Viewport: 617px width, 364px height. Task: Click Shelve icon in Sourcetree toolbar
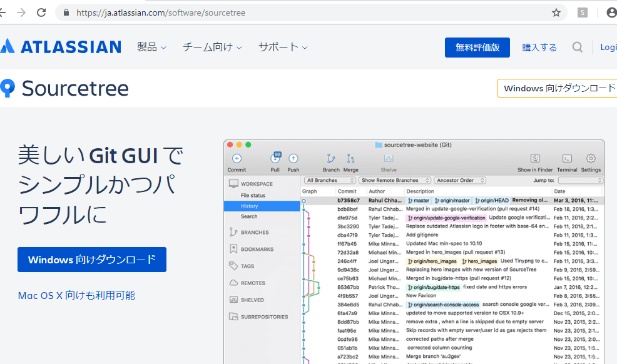389,158
